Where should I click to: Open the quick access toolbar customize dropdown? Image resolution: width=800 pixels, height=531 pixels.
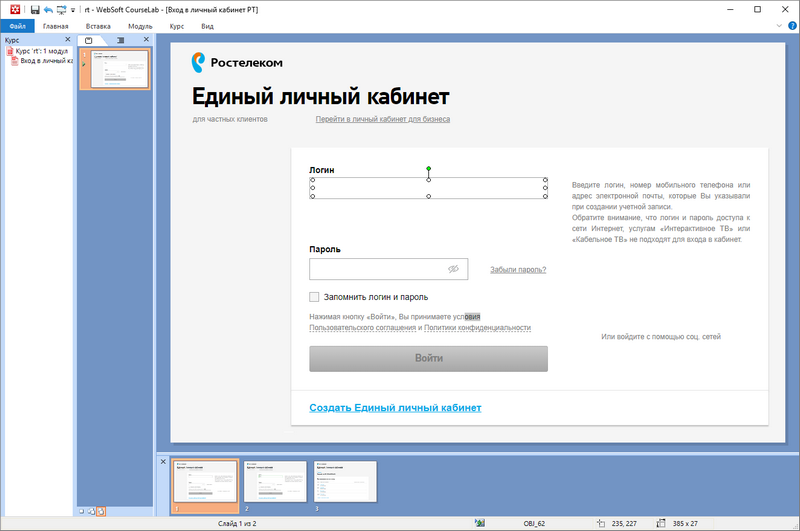[73, 10]
